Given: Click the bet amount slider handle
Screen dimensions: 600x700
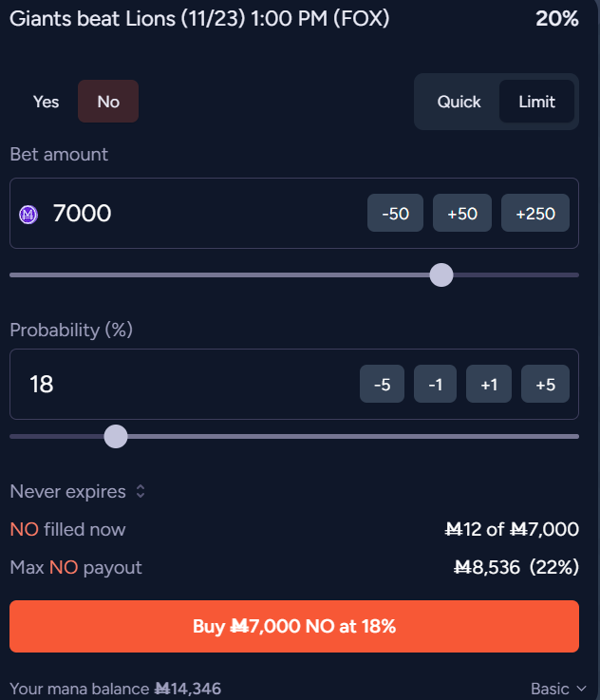Looking at the screenshot, I should tap(441, 274).
